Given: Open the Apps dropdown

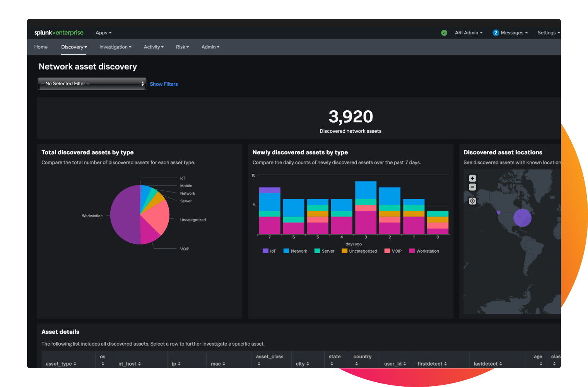Looking at the screenshot, I should 103,33.
